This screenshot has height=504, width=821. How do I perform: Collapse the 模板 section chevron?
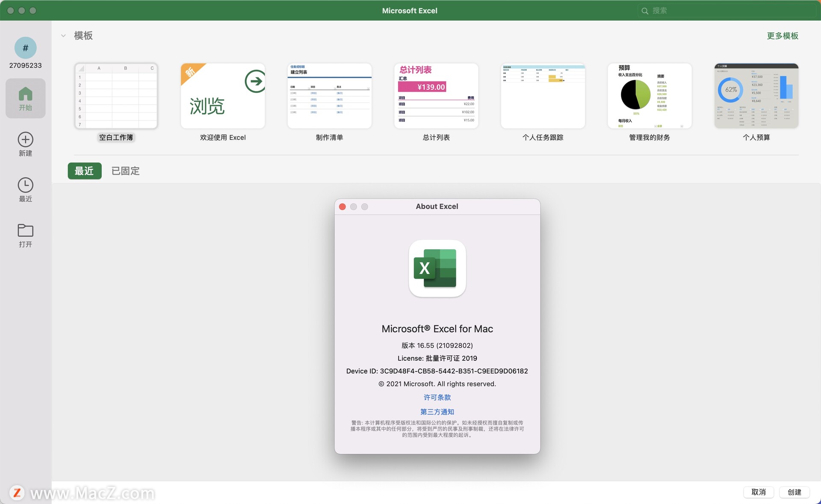(63, 35)
